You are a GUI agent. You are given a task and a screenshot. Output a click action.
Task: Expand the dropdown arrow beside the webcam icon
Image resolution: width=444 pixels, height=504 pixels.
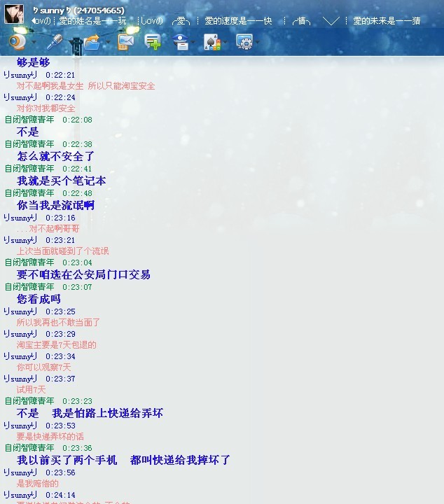(32, 43)
